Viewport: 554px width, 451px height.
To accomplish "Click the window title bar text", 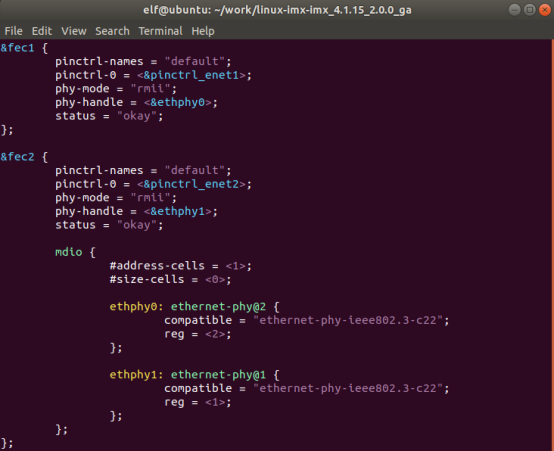I will point(277,10).
